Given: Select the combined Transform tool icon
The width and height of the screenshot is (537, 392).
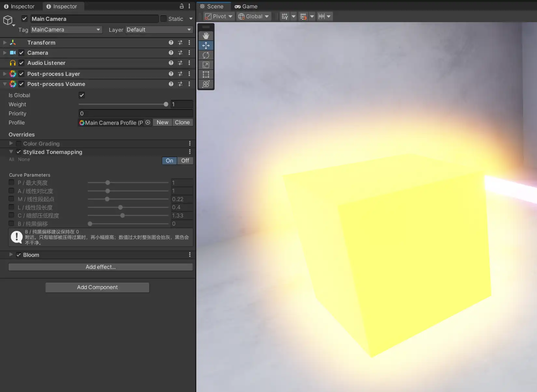Looking at the screenshot, I should pos(206,84).
